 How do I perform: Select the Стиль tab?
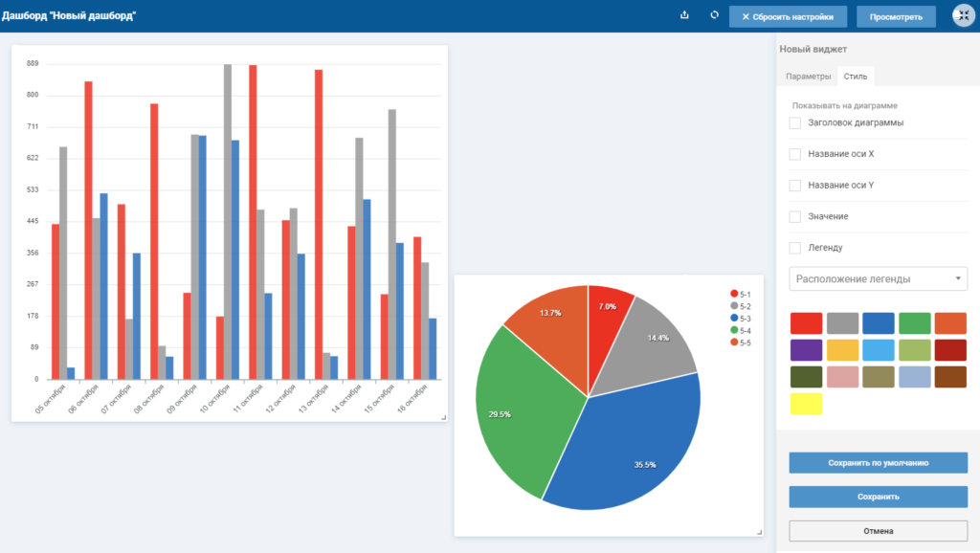tap(856, 77)
